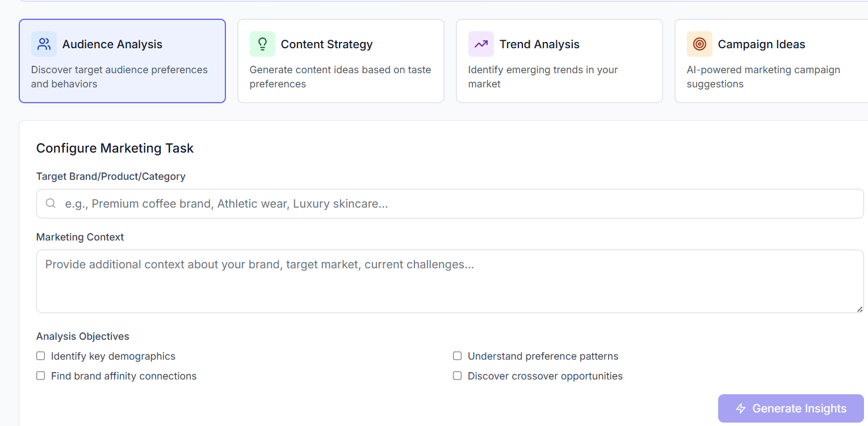The width and height of the screenshot is (868, 426).
Task: Click the lightning bolt icon on Generate Insights
Action: click(x=740, y=408)
